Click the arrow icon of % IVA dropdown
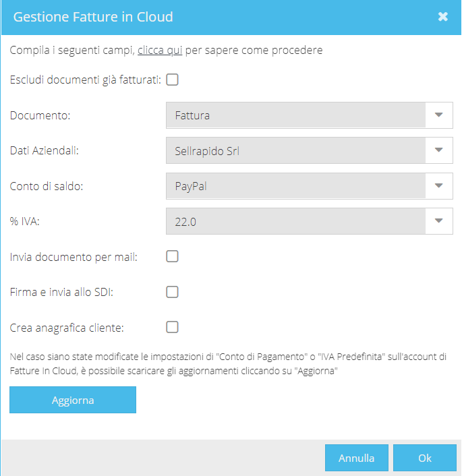Image resolution: width=462 pixels, height=476 pixels. click(x=438, y=220)
